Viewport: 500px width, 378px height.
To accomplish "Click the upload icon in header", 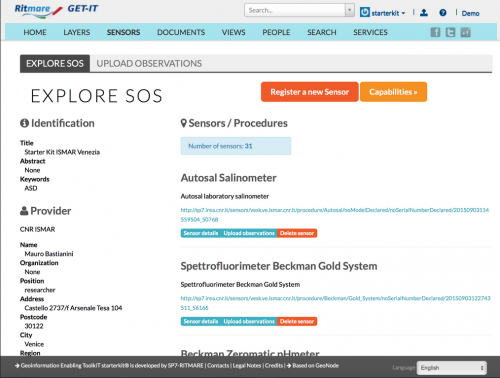I will coord(424,13).
